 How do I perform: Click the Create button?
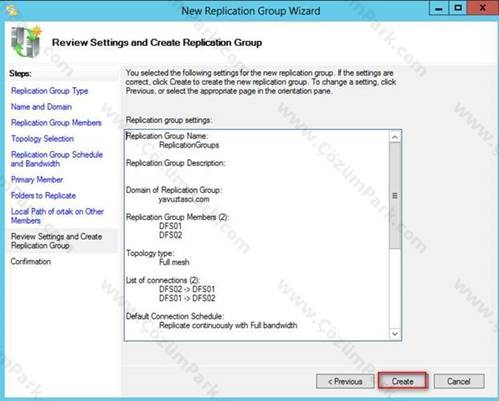(402, 381)
